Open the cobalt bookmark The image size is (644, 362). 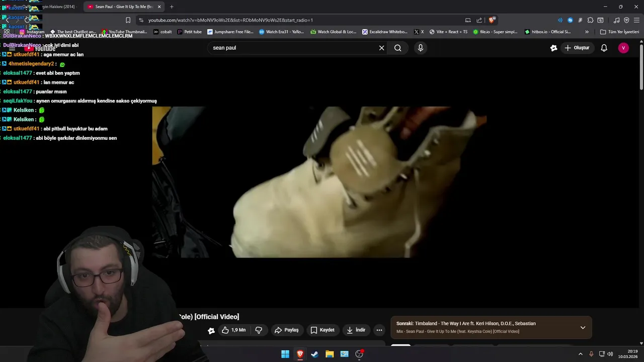163,32
